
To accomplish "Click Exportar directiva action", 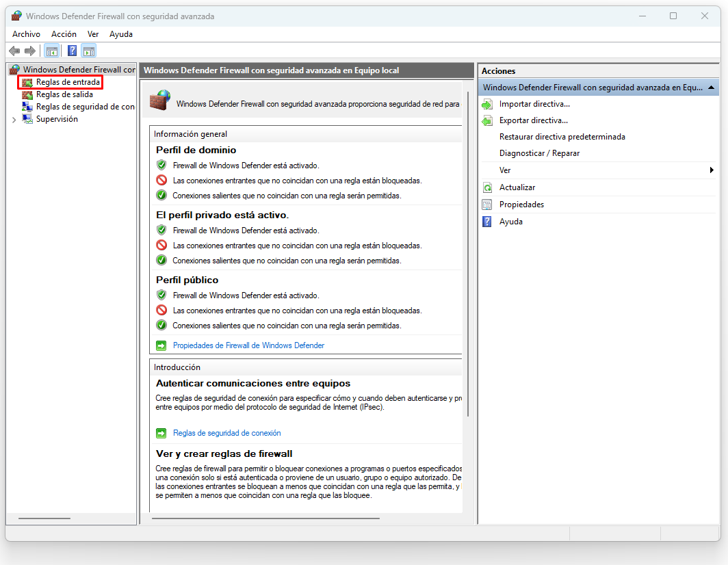I will (534, 120).
